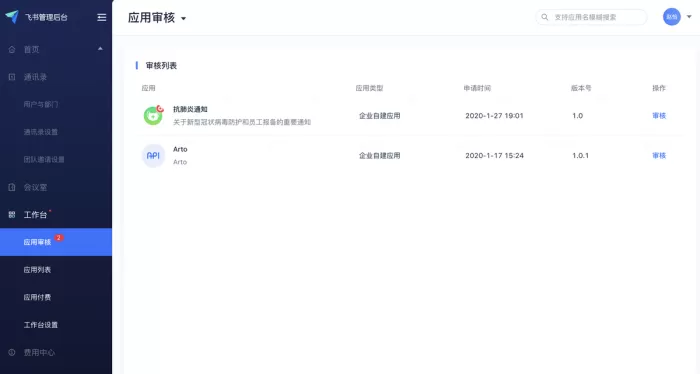
Task: Click the Feishu paper plane logo
Action: click(x=12, y=17)
